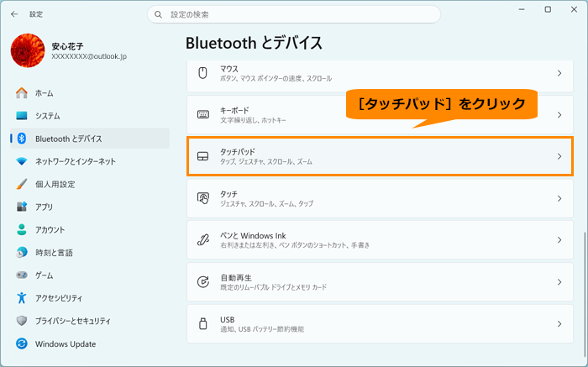Expand the 自動再生 chevron

559,282
